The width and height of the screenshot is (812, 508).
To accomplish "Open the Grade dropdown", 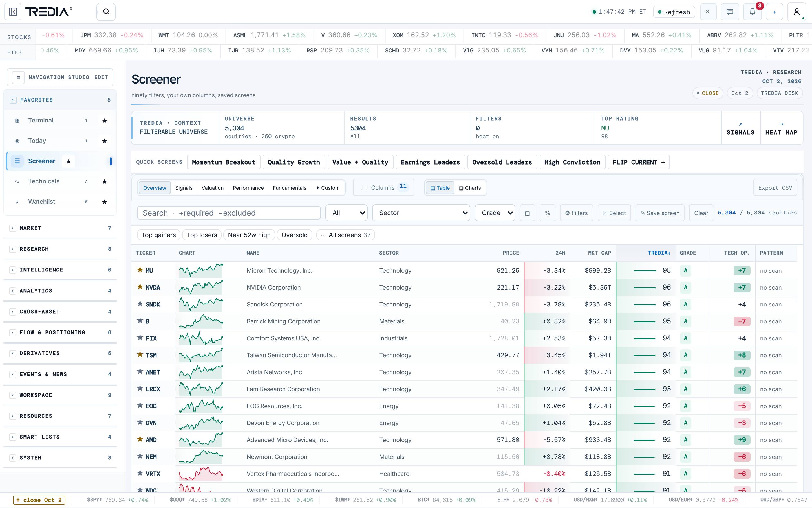I will click(495, 213).
